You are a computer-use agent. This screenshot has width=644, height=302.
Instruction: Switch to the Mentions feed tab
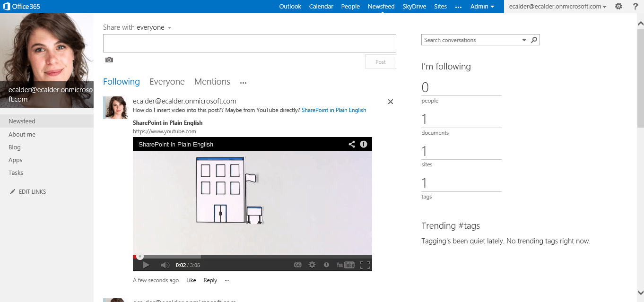(x=212, y=82)
